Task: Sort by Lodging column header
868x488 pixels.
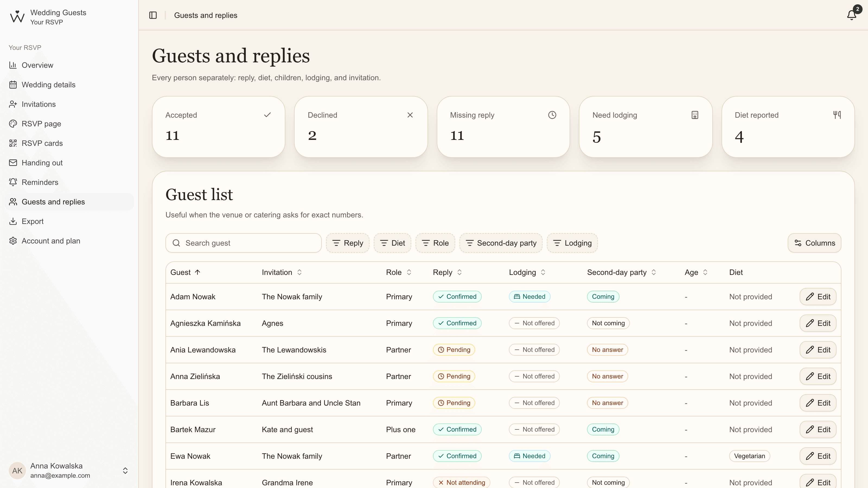Action: (x=527, y=272)
